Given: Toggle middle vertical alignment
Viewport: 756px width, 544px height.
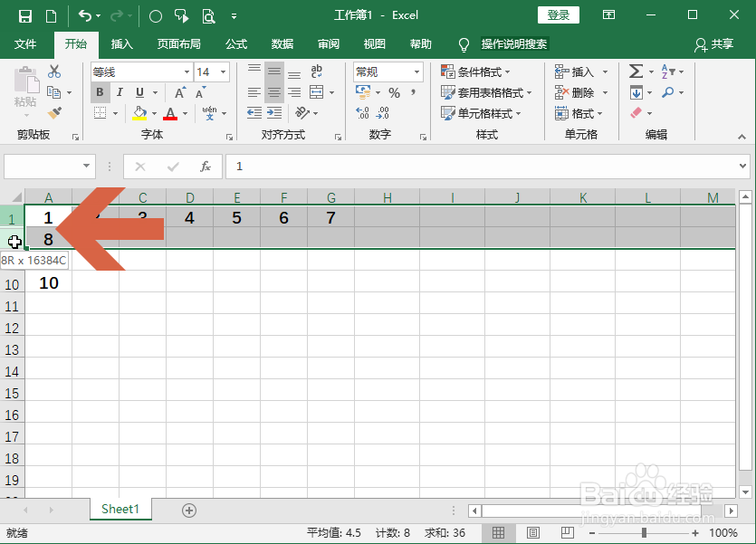Looking at the screenshot, I should coord(274,72).
